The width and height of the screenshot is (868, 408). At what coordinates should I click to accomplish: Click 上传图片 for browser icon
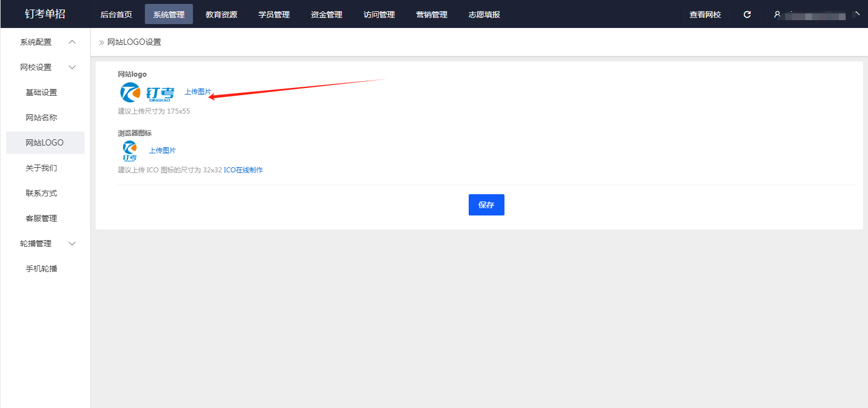(x=162, y=151)
